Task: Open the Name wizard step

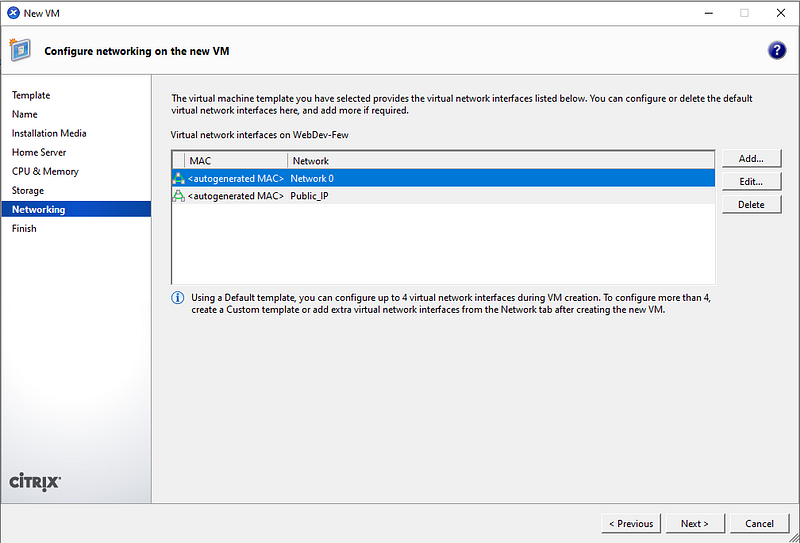Action: [x=25, y=114]
